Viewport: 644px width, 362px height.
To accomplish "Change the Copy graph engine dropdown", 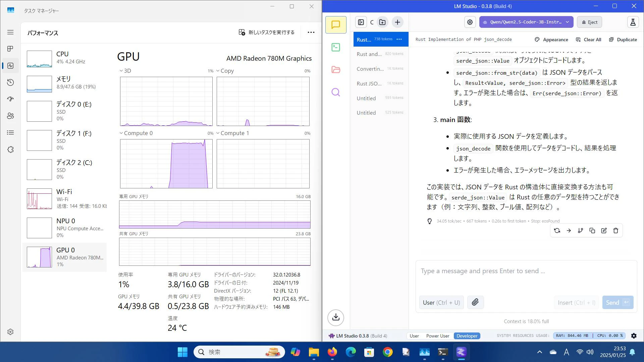I will click(x=225, y=71).
